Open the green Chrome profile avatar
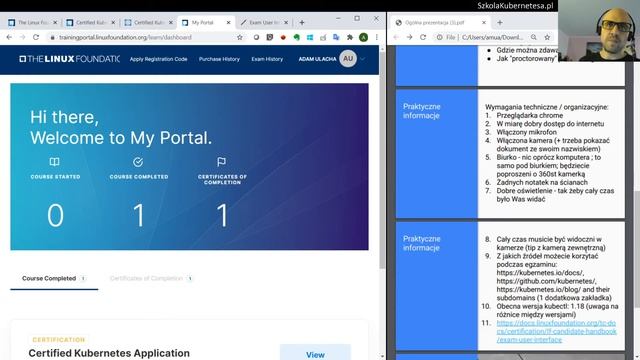The height and width of the screenshot is (360, 640). (363, 37)
